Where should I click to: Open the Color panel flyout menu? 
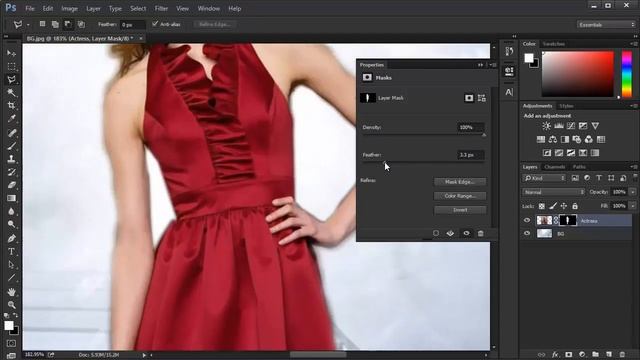click(634, 44)
